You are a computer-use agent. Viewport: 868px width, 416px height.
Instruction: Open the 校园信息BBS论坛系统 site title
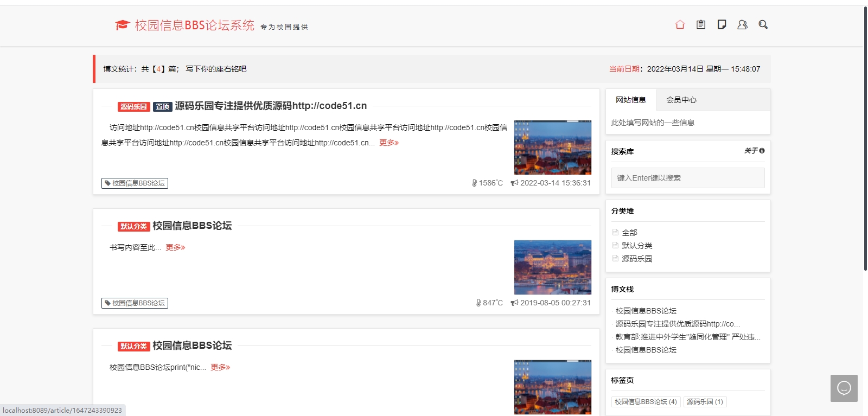coord(195,25)
